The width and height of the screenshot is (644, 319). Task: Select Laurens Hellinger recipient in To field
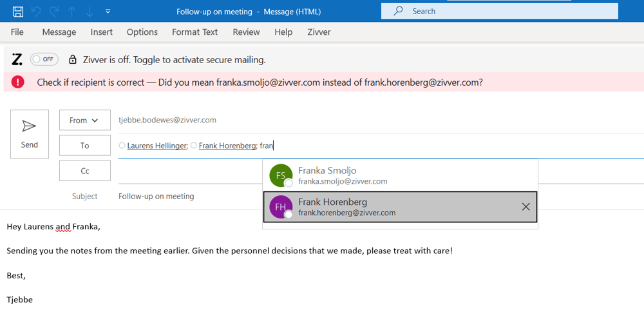click(x=156, y=146)
